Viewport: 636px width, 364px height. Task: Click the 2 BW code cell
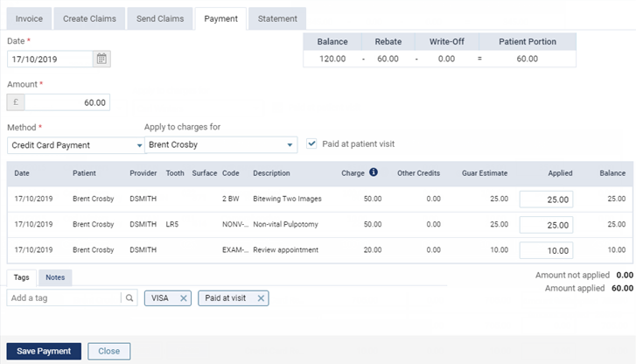230,199
